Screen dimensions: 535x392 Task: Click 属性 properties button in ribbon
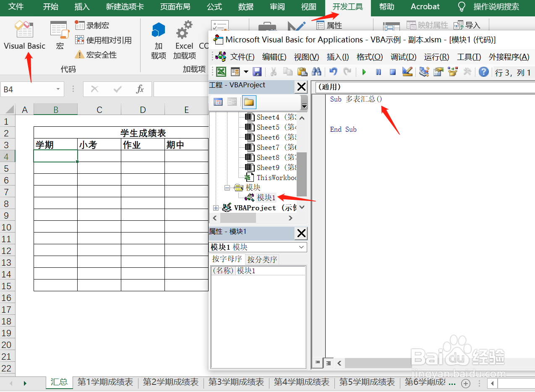click(329, 26)
